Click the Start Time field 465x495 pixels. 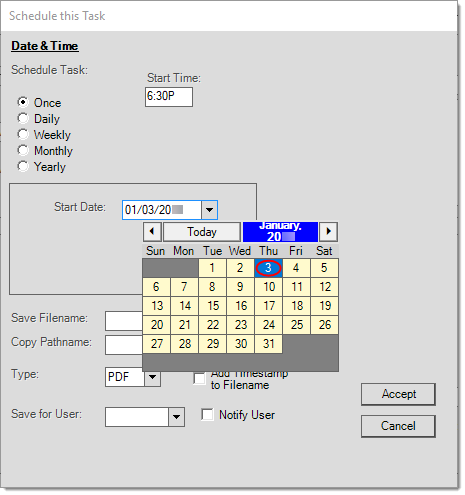coord(169,97)
